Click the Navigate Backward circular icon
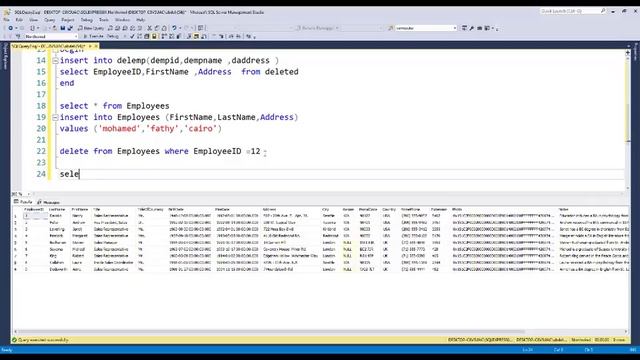 pyautogui.click(x=10, y=28)
